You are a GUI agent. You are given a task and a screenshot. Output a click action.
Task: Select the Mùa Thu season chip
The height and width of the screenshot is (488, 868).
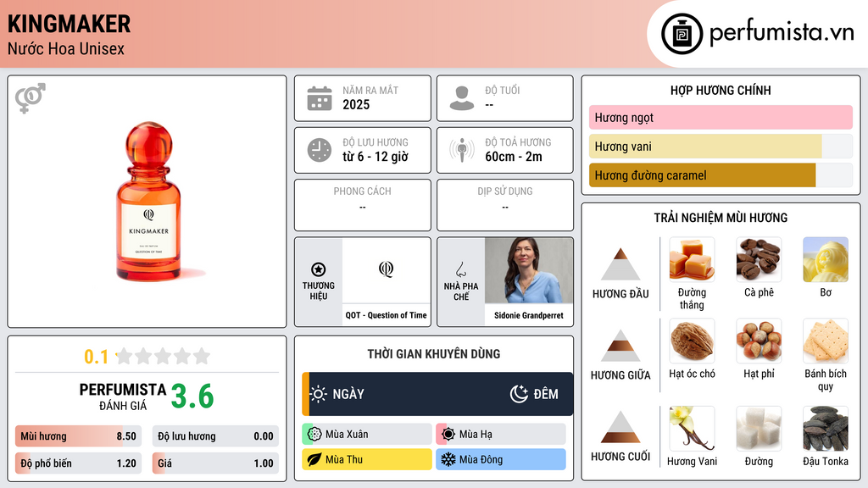pos(366,459)
